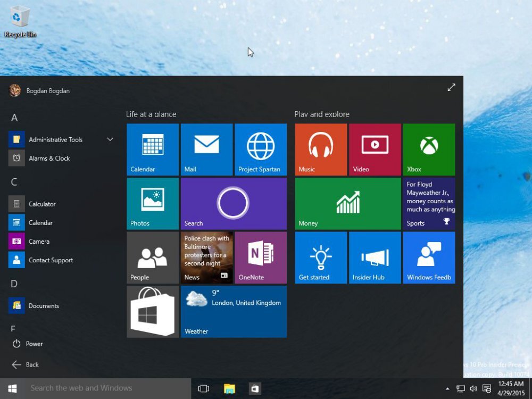This screenshot has width=532, height=399.
Task: Select the Get started tile
Action: [x=320, y=257]
